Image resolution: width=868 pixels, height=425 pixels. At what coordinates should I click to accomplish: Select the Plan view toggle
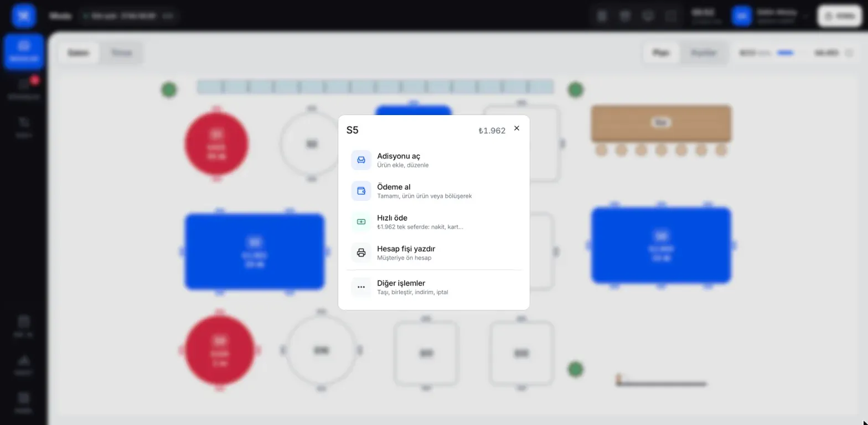661,53
